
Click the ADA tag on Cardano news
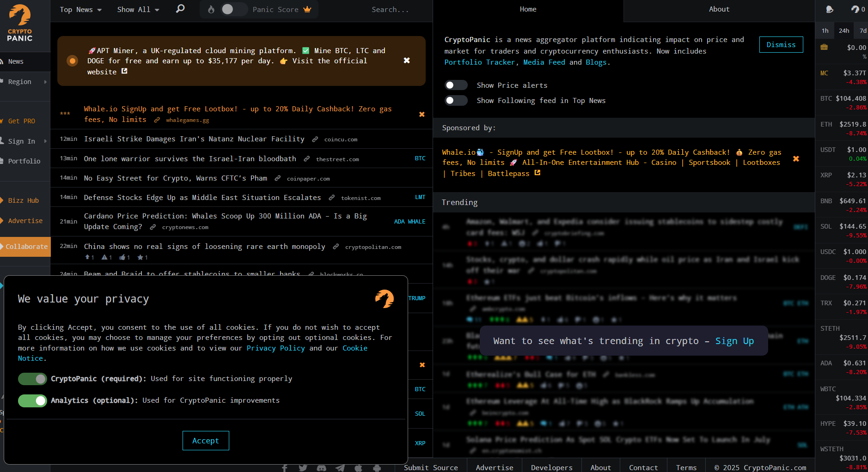click(399, 222)
